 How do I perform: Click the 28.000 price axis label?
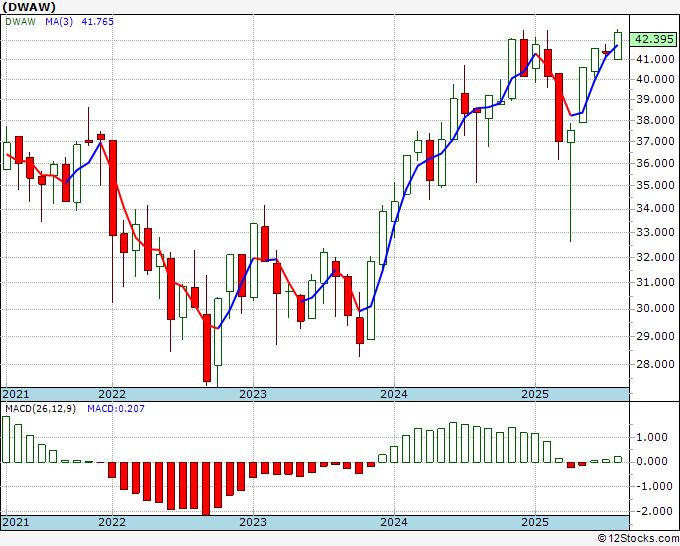click(x=655, y=364)
